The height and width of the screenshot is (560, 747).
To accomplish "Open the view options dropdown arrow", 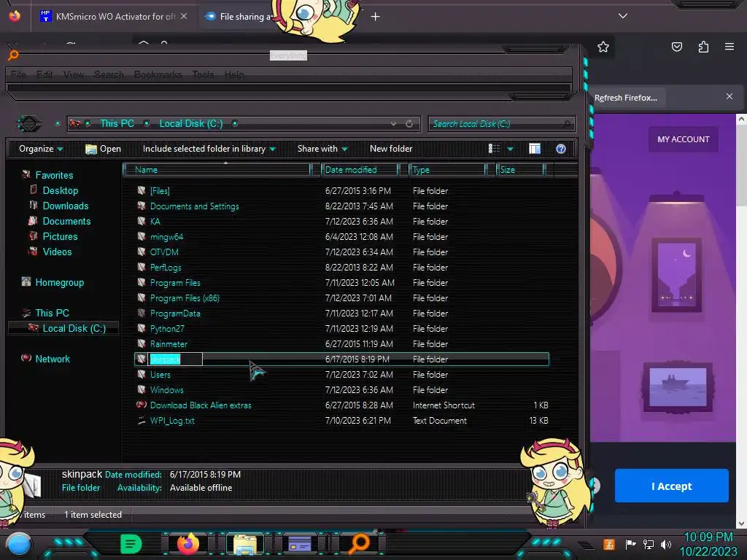I will tap(510, 149).
